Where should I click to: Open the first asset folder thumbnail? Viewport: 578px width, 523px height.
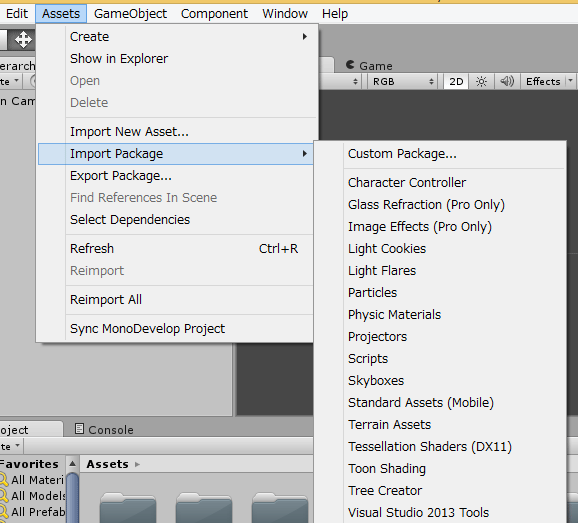click(128, 508)
